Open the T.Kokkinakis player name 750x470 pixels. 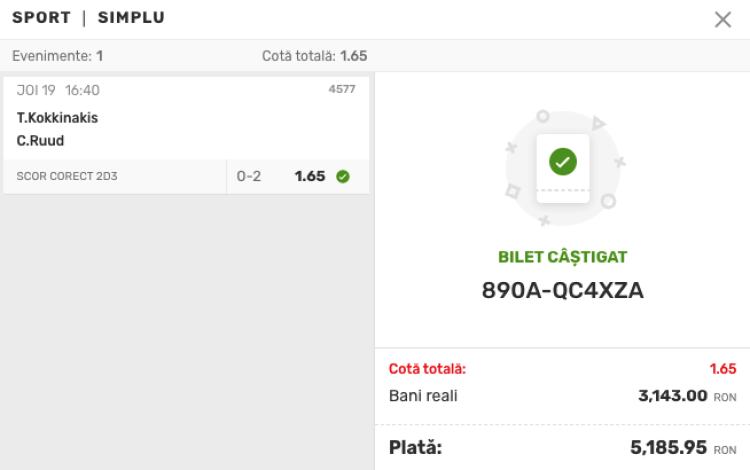57,118
